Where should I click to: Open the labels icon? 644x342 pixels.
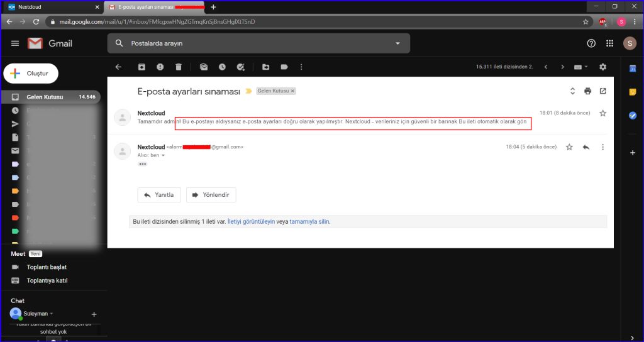(x=284, y=67)
